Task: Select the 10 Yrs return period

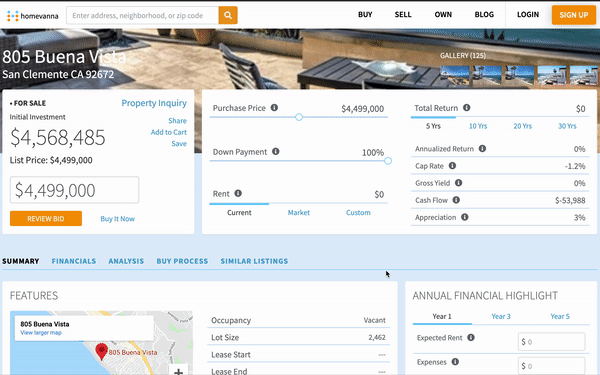Action: click(478, 126)
